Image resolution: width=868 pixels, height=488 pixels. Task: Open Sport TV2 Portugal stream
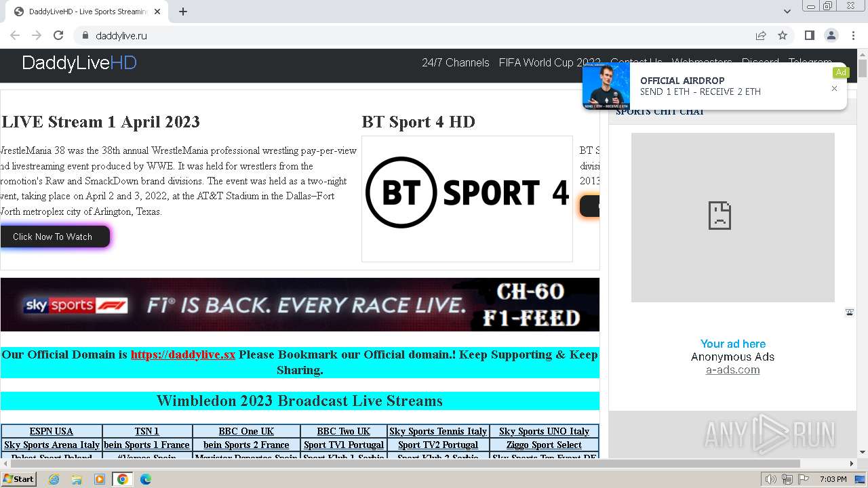click(x=438, y=445)
